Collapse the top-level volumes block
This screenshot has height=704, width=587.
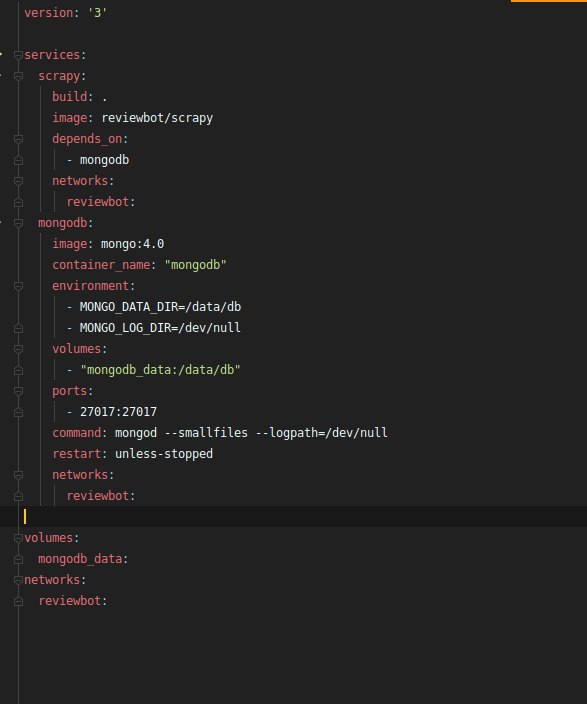18,538
